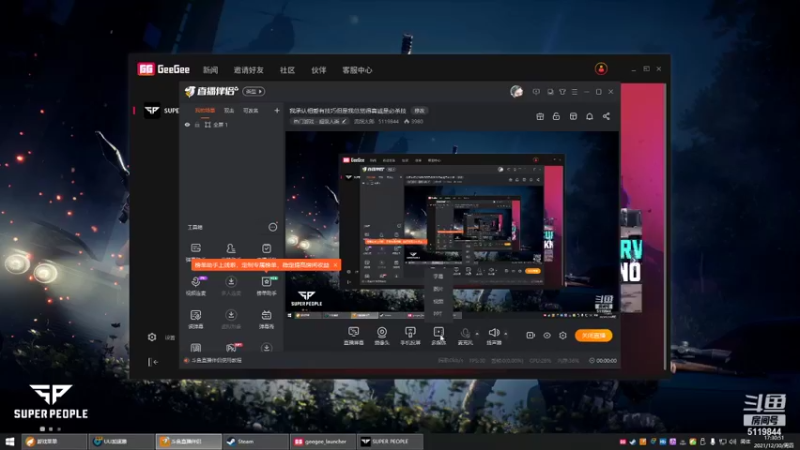The width and height of the screenshot is (800, 450).
Task: Start recording with the record icon
Action: pyautogui.click(x=531, y=335)
